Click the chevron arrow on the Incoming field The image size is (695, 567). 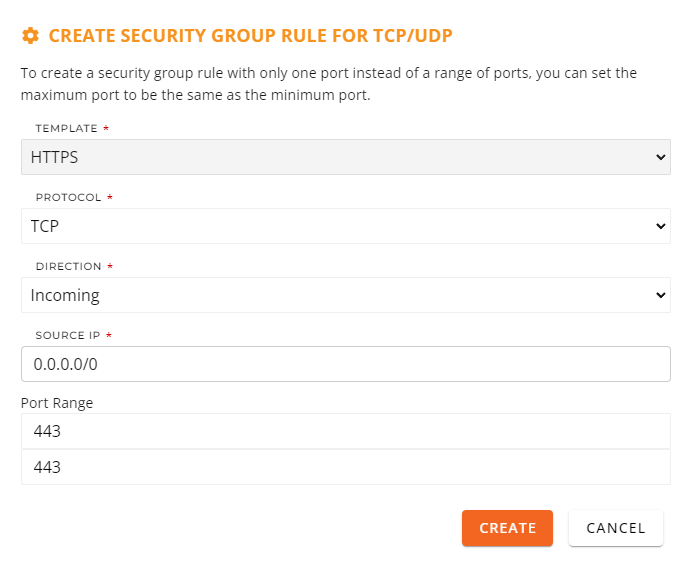tap(660, 295)
